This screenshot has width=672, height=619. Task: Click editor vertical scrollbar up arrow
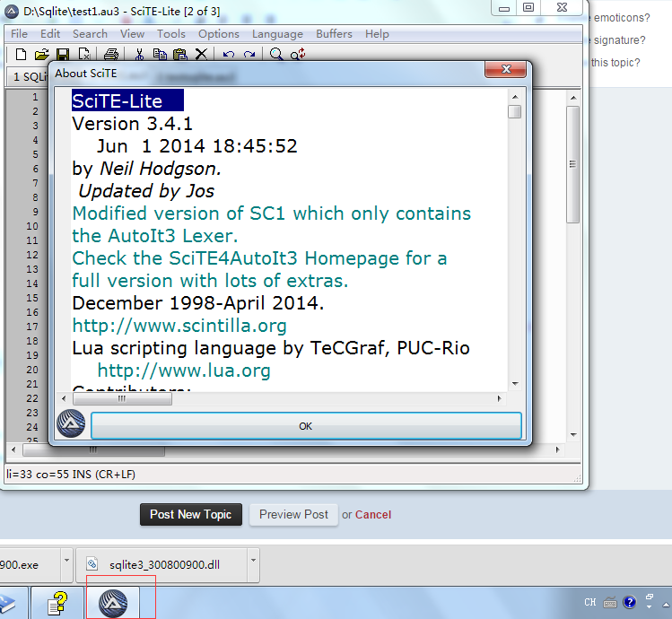tap(573, 98)
